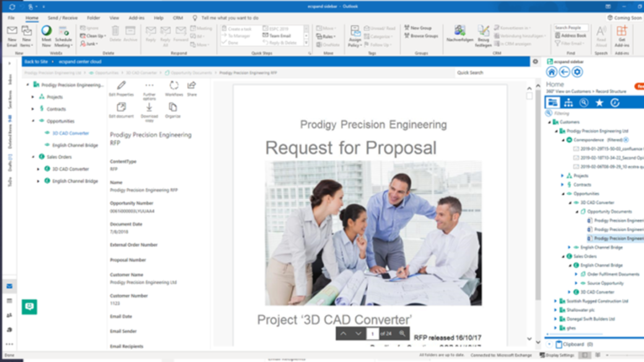Open Get Add-ins from the ribbon

click(622, 36)
